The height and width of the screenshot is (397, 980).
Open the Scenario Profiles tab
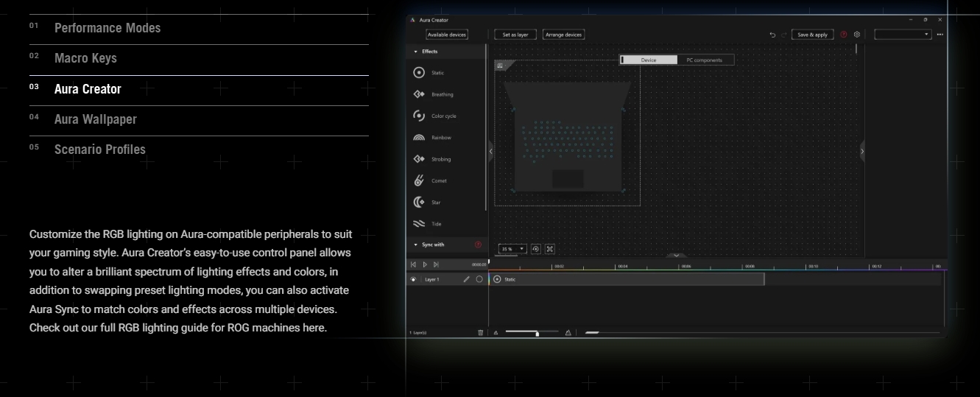click(x=100, y=150)
